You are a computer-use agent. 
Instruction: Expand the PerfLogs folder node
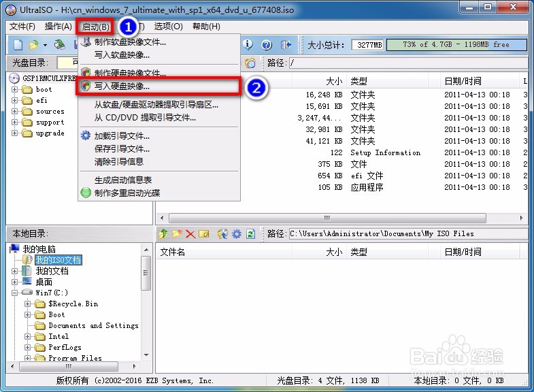pos(28,347)
